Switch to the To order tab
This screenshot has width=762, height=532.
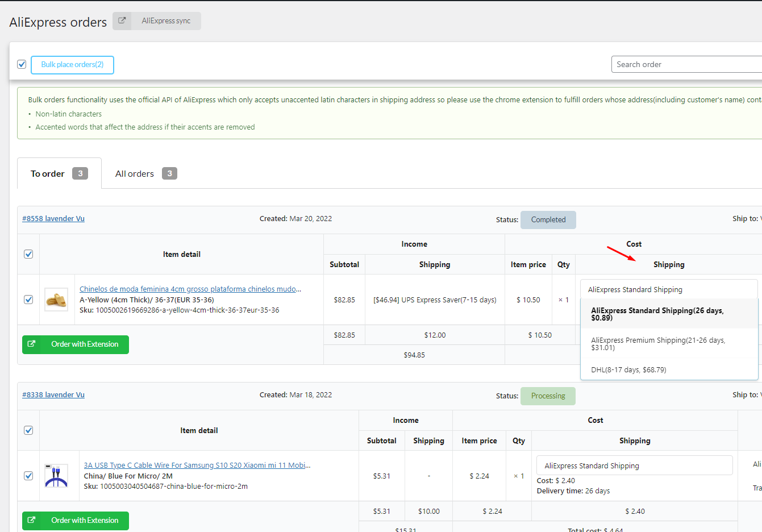59,173
